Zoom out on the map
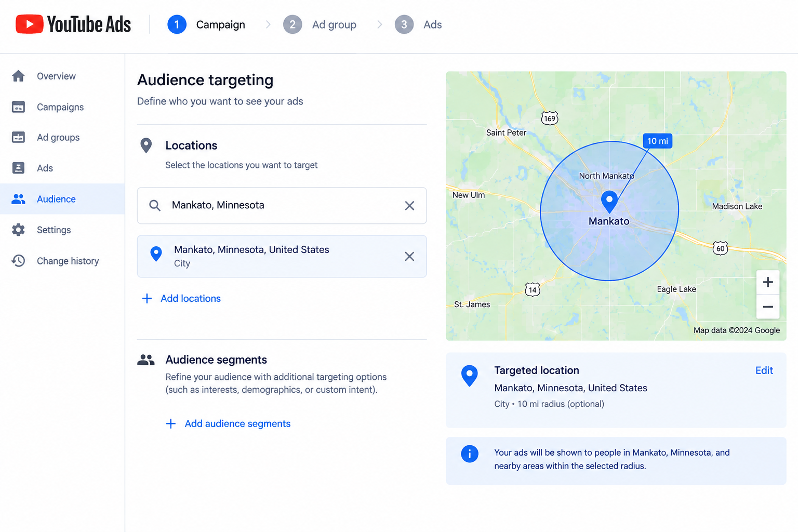This screenshot has height=532, width=798. point(768,307)
